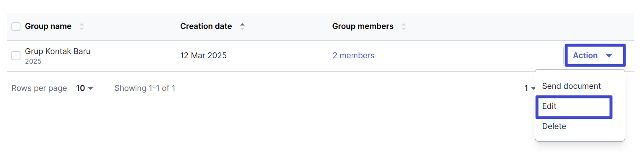Click the caret arrow beside Action

point(609,56)
